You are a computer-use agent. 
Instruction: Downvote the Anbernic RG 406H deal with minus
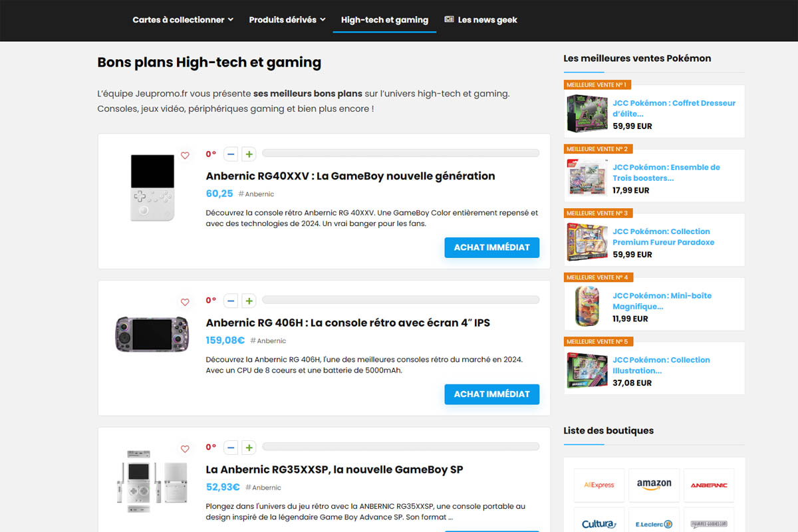point(231,301)
